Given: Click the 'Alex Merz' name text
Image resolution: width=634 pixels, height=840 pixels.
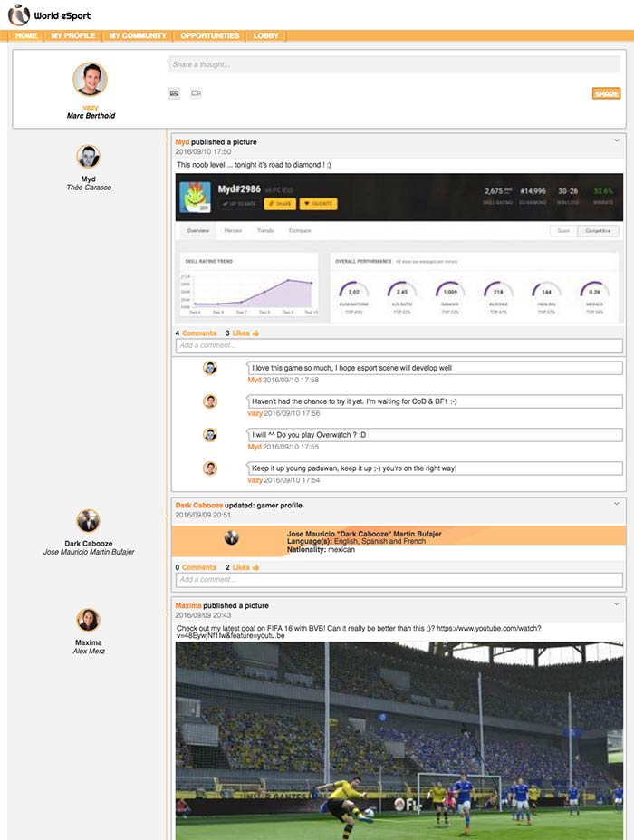Looking at the screenshot, I should [89, 651].
